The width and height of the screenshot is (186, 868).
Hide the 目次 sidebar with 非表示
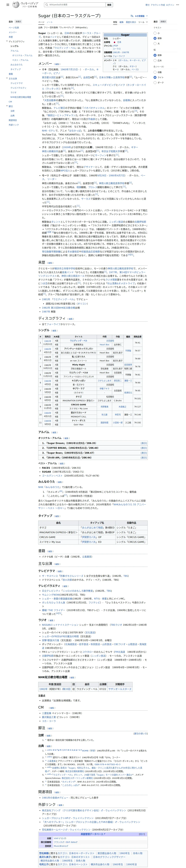pyautogui.click(x=18, y=22)
